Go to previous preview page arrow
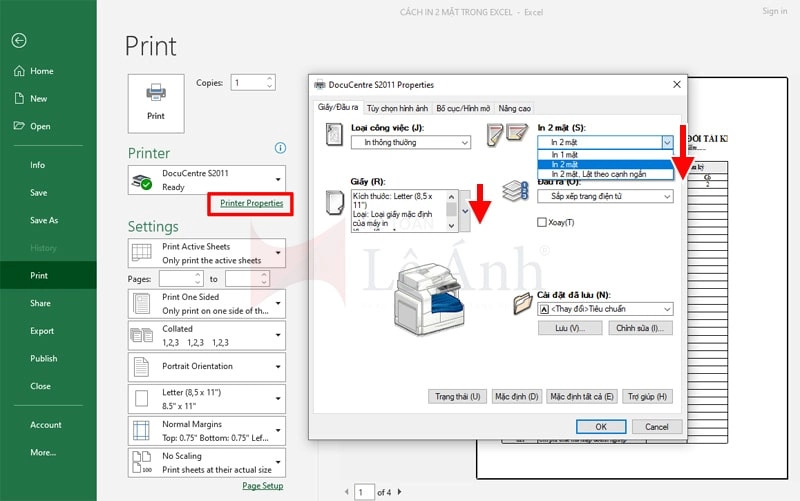This screenshot has height=501, width=800. [x=347, y=492]
